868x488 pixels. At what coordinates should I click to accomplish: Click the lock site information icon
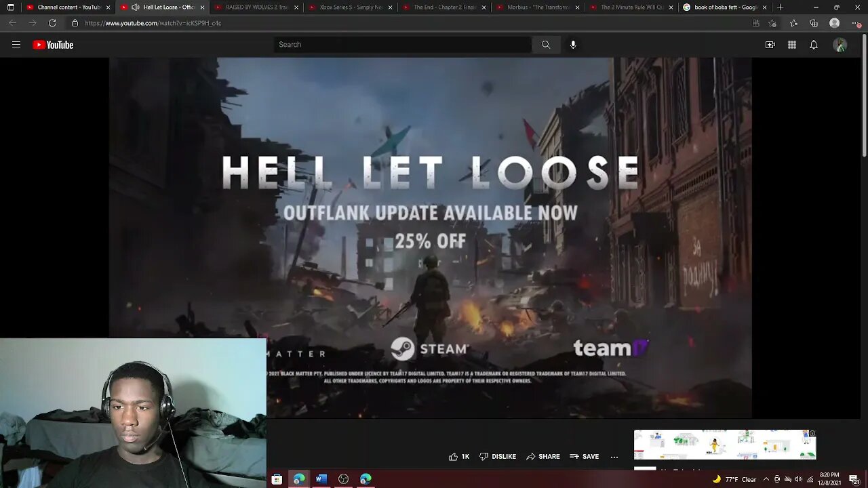75,23
